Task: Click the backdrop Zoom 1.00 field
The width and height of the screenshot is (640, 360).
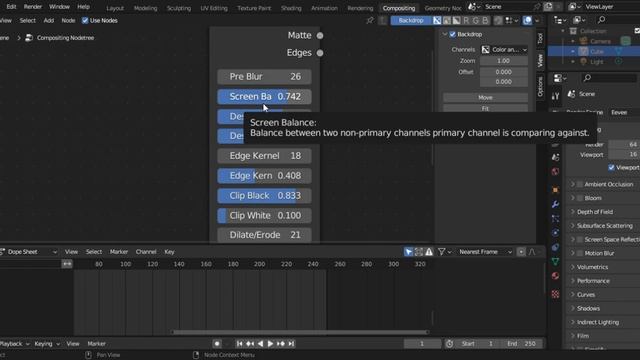Action: [x=504, y=61]
